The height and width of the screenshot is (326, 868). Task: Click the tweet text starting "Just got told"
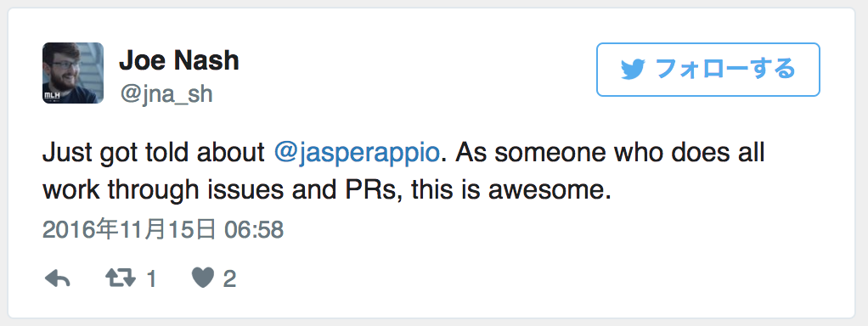(x=403, y=171)
